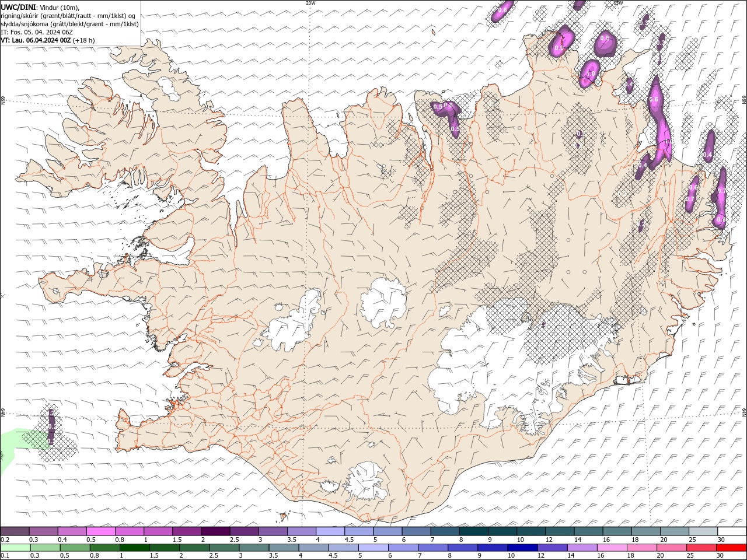
Task: Select the darkest green swatch labeled 1, lower scale
Action: (135, 548)
